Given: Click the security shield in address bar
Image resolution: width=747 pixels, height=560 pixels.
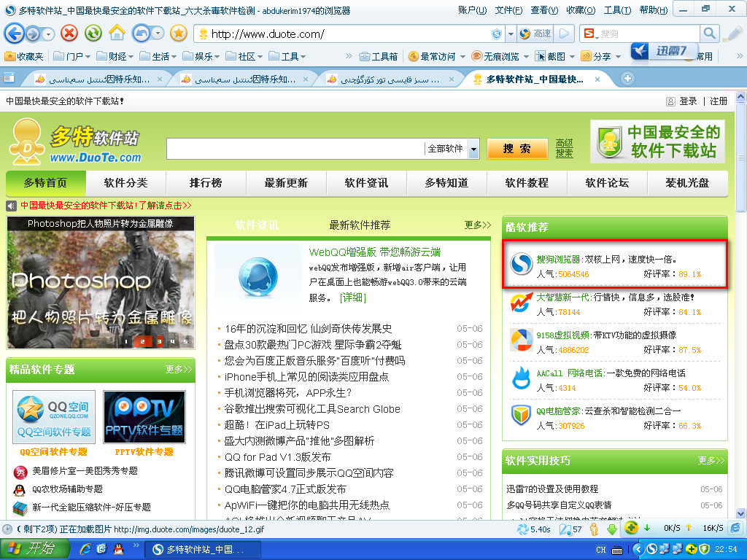Looking at the screenshot, I should 497,34.
